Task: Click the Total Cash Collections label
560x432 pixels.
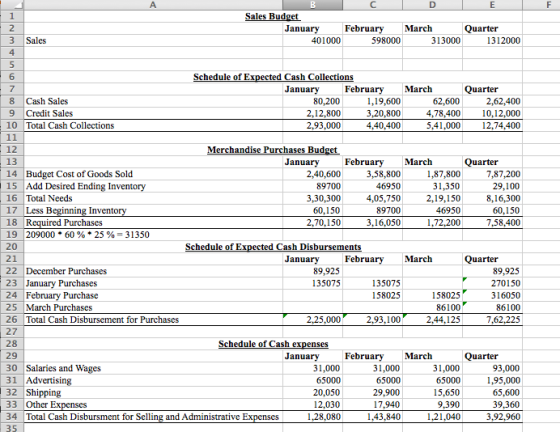Action: [x=70, y=126]
